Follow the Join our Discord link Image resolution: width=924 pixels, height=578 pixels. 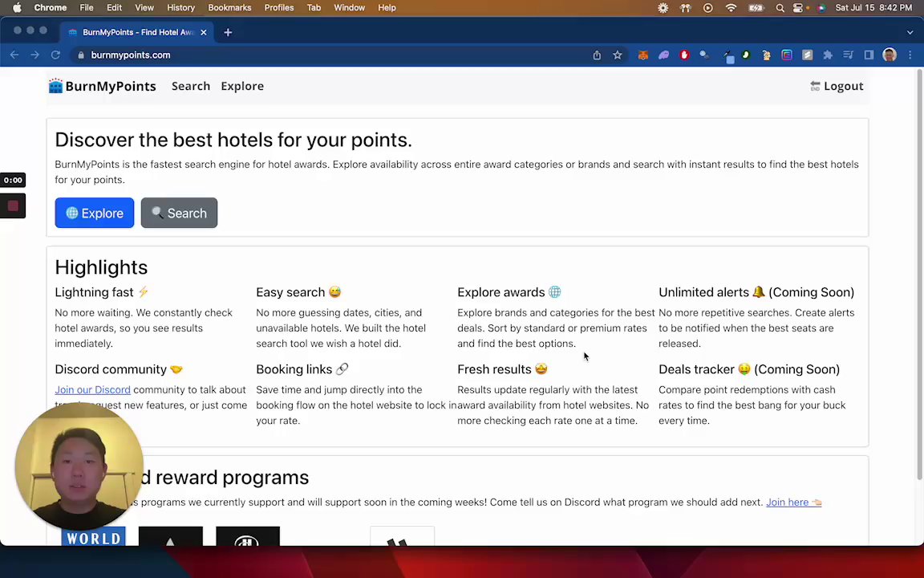pyautogui.click(x=92, y=390)
